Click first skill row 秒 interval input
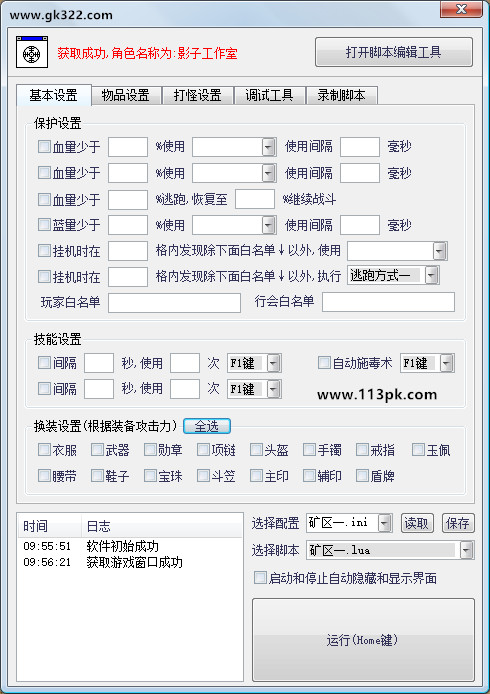This screenshot has height=694, width=490. click(99, 363)
